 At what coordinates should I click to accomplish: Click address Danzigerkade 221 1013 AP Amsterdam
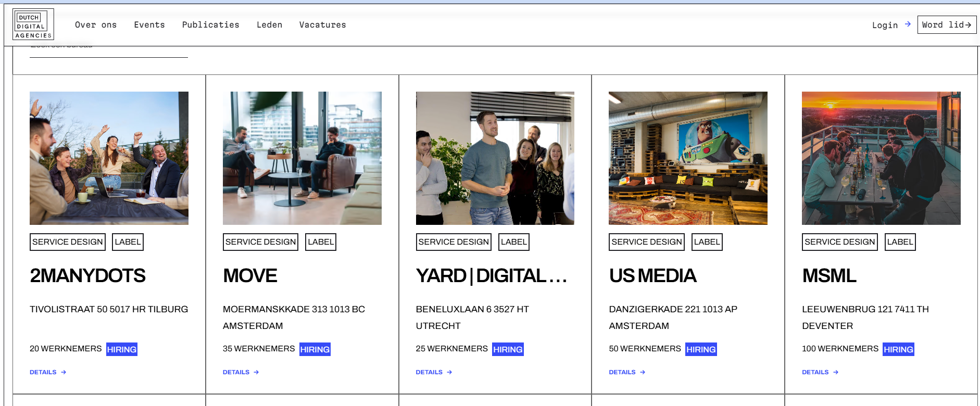pyautogui.click(x=673, y=318)
